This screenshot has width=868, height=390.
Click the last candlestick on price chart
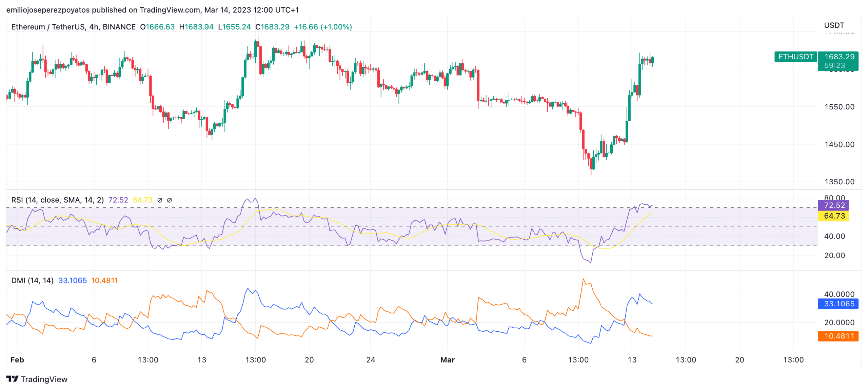coord(653,61)
